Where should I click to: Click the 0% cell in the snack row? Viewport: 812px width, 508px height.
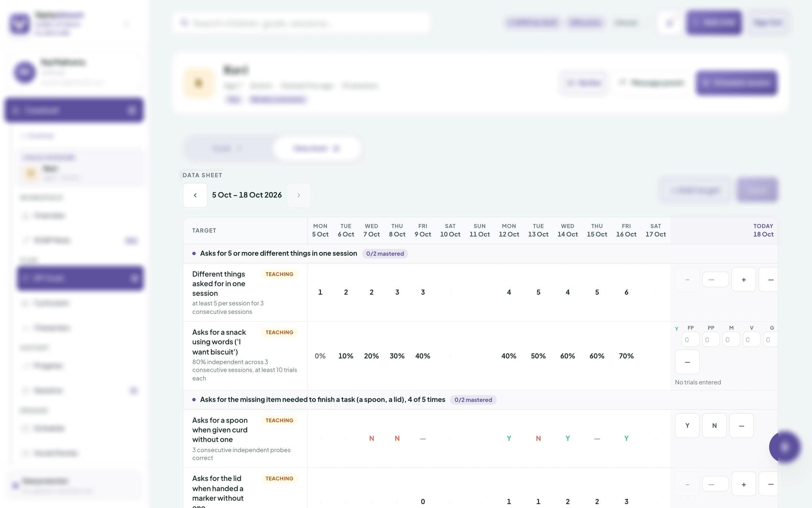[320, 356]
